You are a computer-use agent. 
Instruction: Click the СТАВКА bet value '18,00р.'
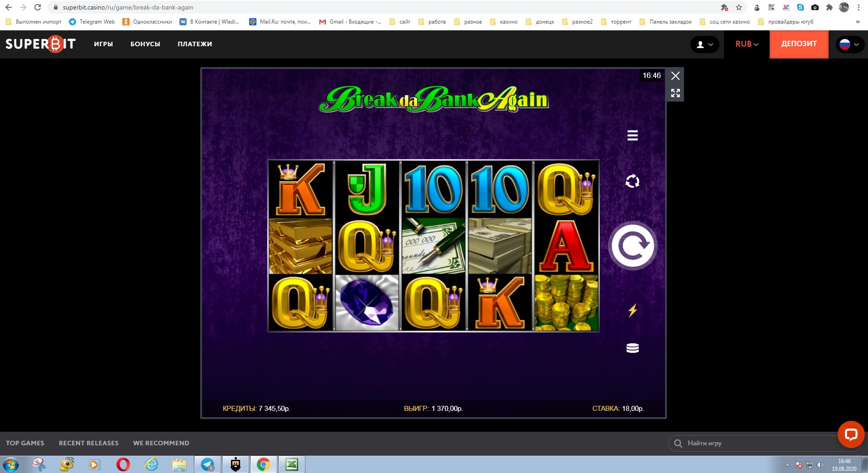(x=633, y=409)
